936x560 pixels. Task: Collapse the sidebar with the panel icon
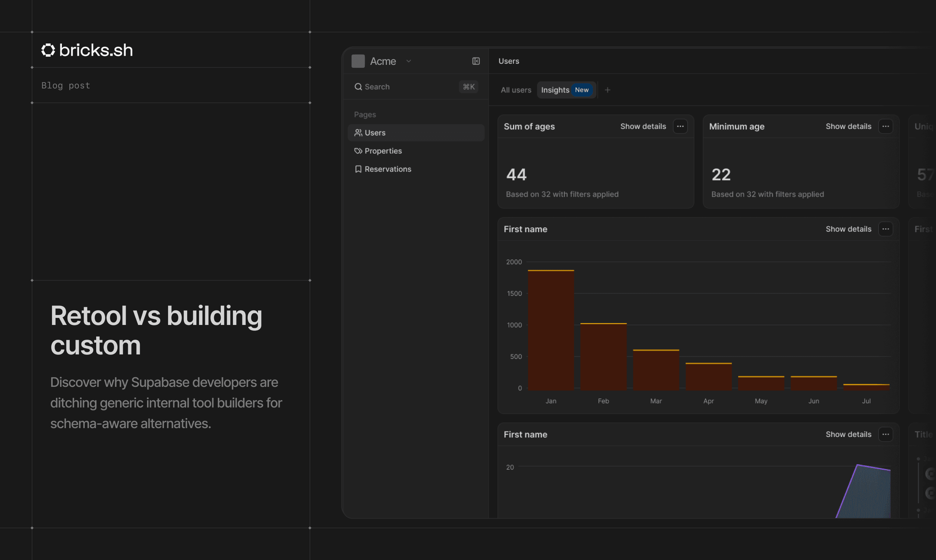point(476,61)
